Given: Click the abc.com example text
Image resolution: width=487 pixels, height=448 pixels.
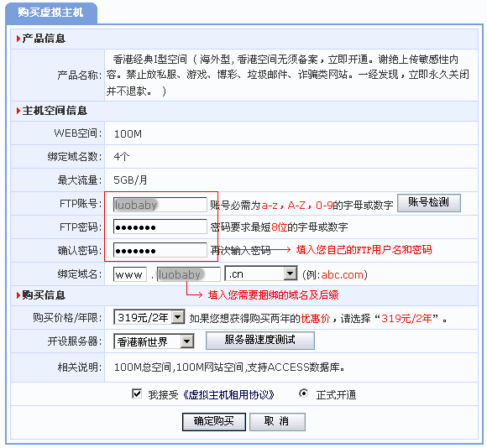Looking at the screenshot, I should click(x=342, y=275).
